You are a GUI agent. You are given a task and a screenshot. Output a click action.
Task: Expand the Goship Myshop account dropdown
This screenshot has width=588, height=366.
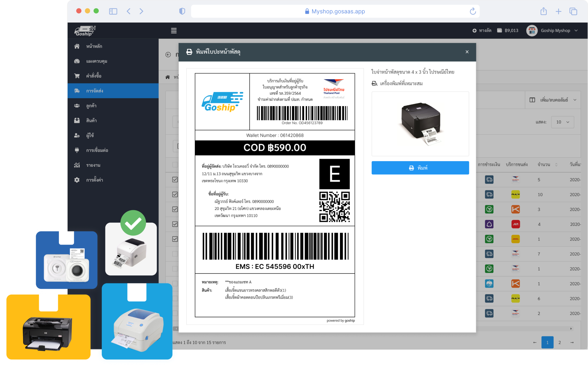tap(576, 30)
